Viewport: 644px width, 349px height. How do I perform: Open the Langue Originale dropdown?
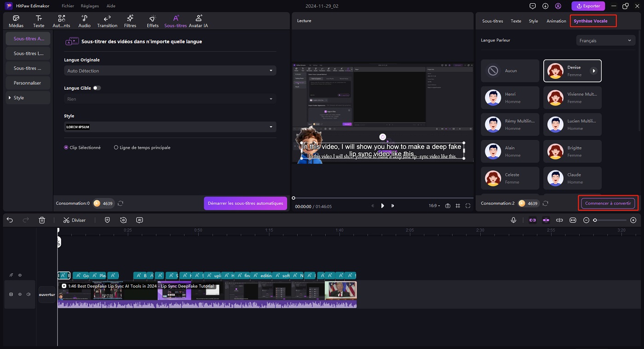(170, 71)
